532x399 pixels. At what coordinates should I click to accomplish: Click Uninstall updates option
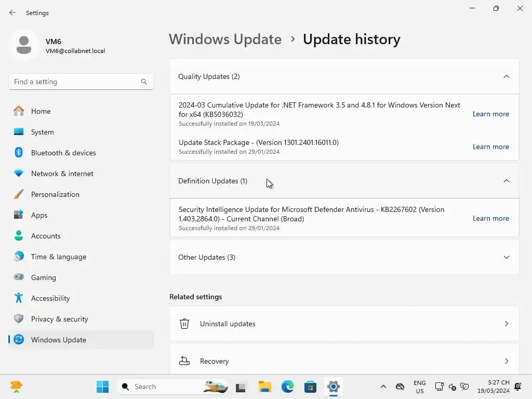(344, 324)
